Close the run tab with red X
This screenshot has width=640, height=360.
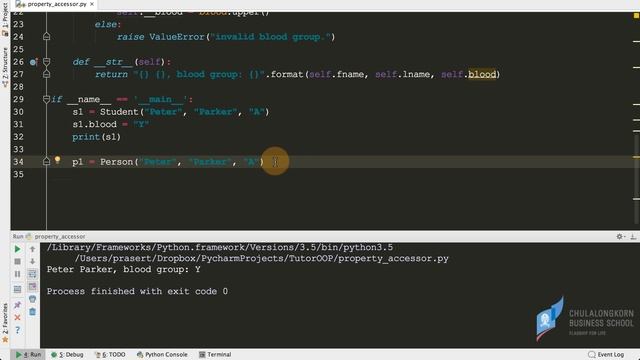point(17,318)
